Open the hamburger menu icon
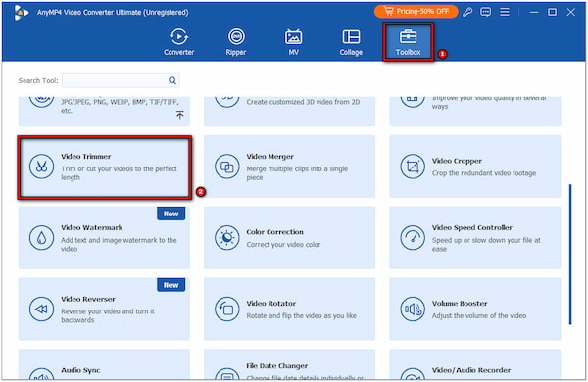 [505, 12]
